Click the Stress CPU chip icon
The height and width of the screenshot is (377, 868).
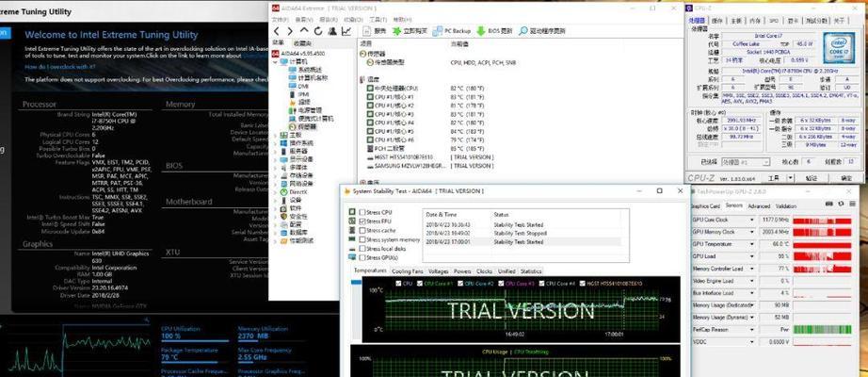click(x=353, y=212)
